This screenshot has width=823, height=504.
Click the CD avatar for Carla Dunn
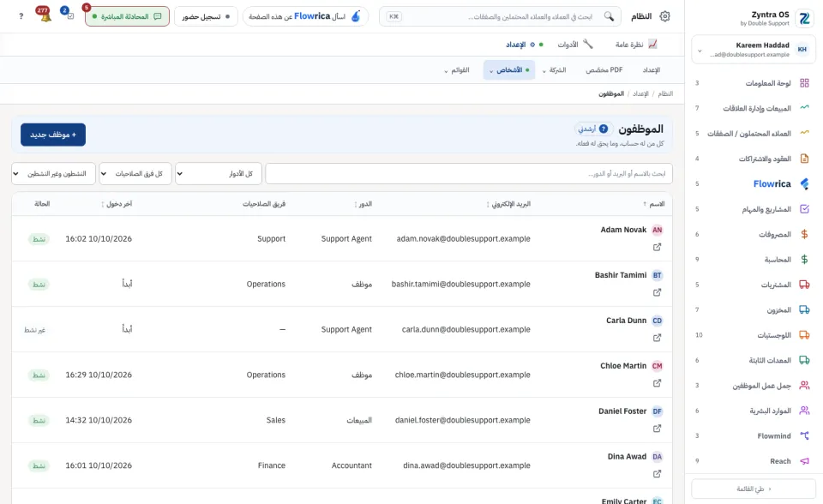[658, 321]
